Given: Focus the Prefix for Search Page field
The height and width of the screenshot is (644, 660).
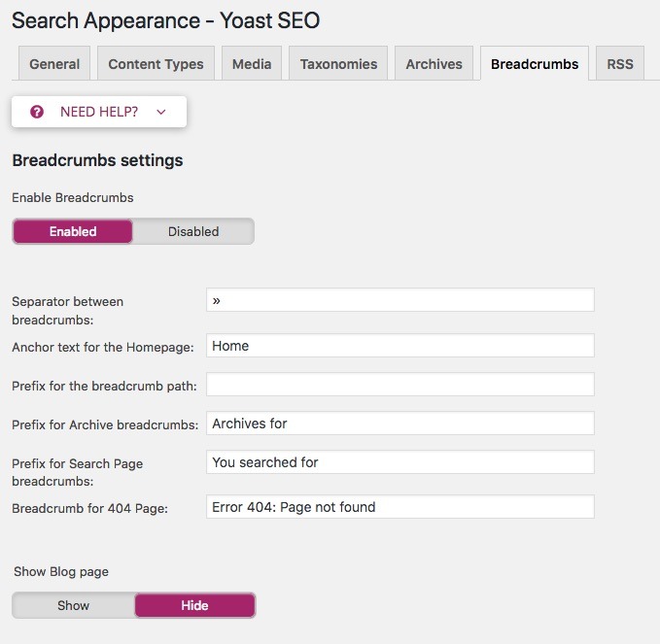Looking at the screenshot, I should point(400,461).
